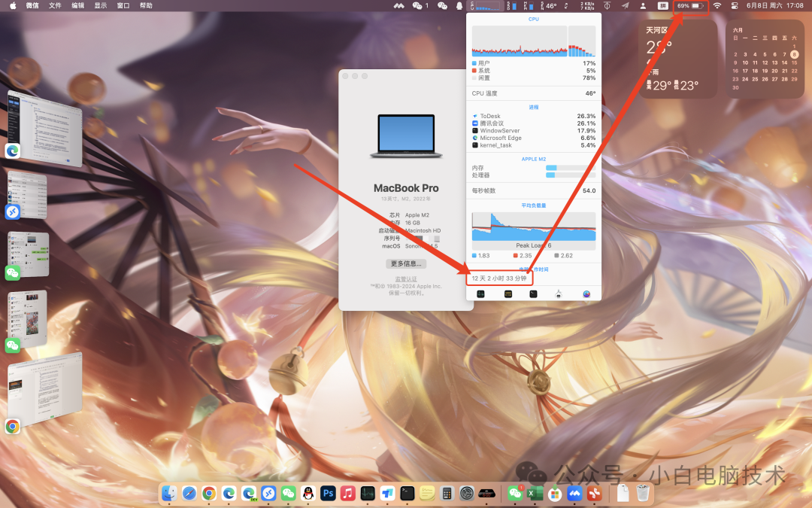The image size is (812, 508).
Task: Click the QQ bell icon in menu bar
Action: [459, 6]
